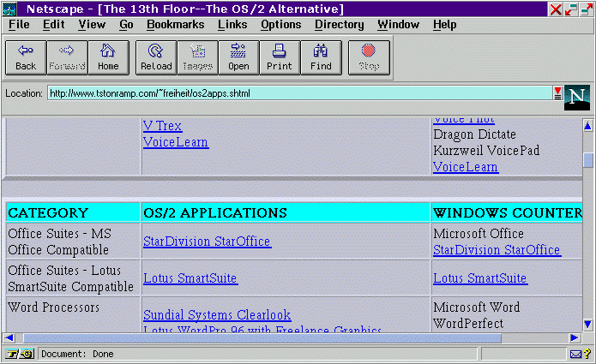Open VoiceLearn link in OS/2 applications column
The width and height of the screenshot is (596, 364).
coord(176,142)
